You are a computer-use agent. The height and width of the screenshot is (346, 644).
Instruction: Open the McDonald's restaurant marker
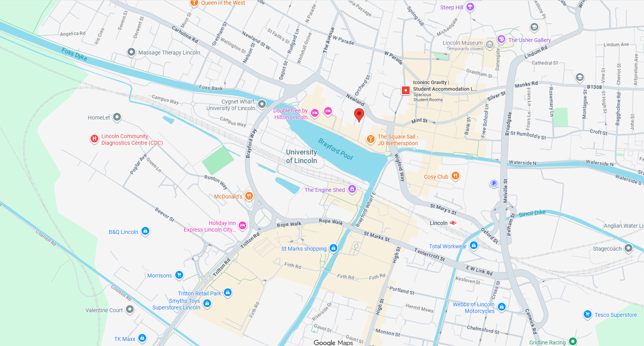pyautogui.click(x=249, y=196)
